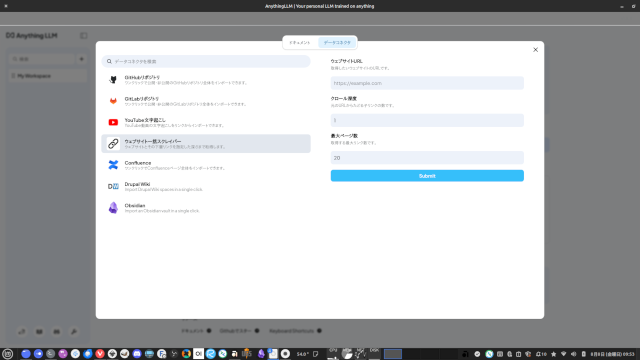Open the ドキュメント link below the dialog
Screen dimensions: 640x360
tap(196, 331)
